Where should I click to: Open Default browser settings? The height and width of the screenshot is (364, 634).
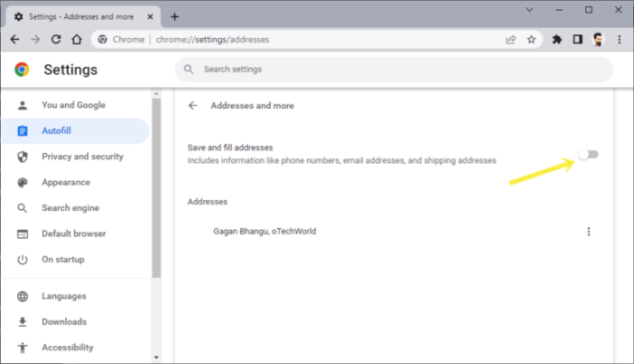tap(75, 234)
